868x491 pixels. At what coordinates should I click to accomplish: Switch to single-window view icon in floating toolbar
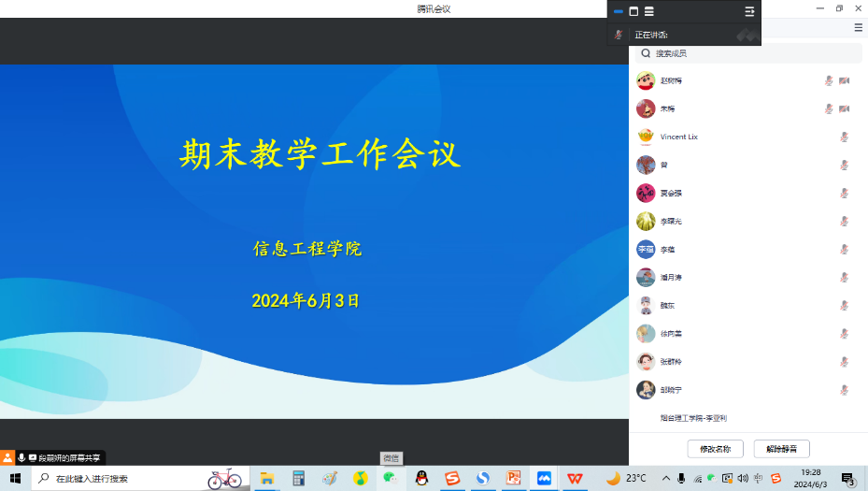(x=633, y=11)
